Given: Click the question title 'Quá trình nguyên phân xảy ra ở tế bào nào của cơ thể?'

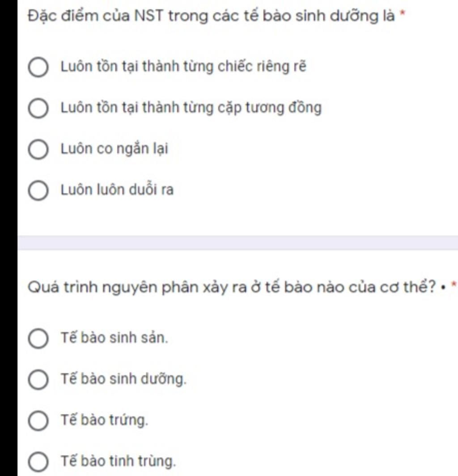Looking at the screenshot, I should click(x=232, y=287).
